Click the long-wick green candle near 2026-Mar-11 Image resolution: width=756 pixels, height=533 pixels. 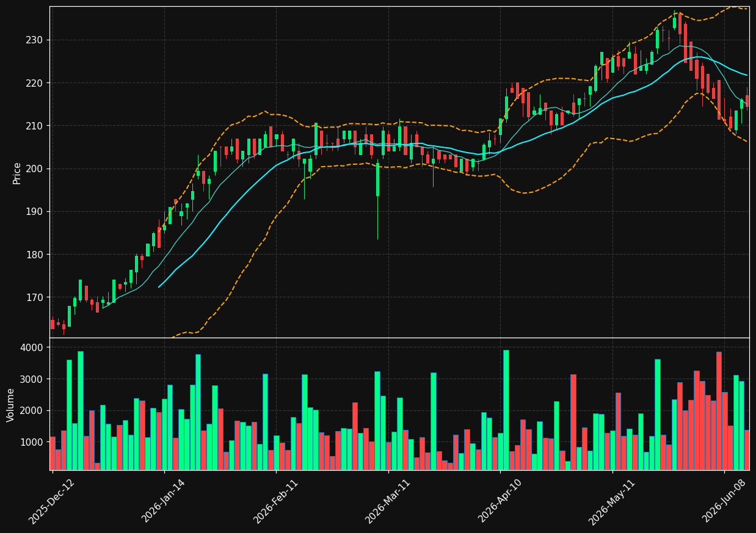[377, 200]
